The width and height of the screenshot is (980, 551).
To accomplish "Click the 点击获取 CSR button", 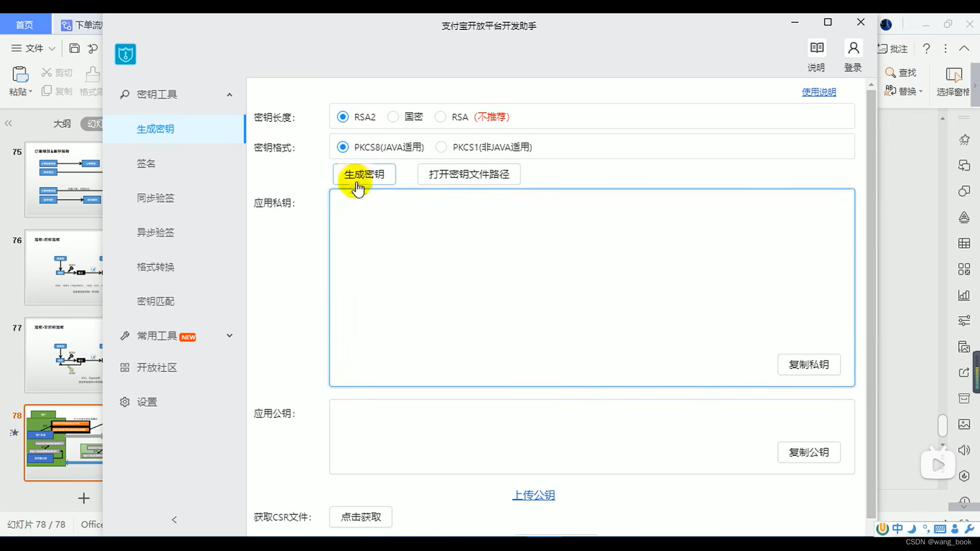I will tap(361, 517).
